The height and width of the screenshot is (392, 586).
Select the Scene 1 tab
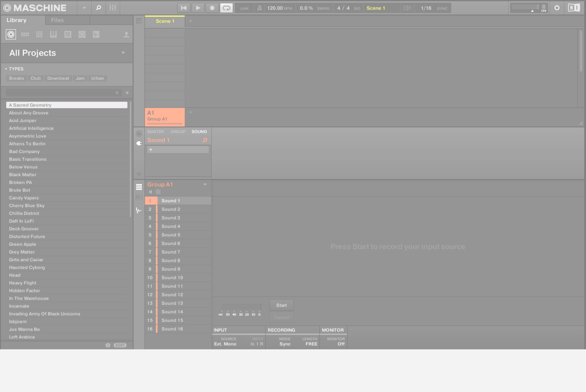click(165, 21)
